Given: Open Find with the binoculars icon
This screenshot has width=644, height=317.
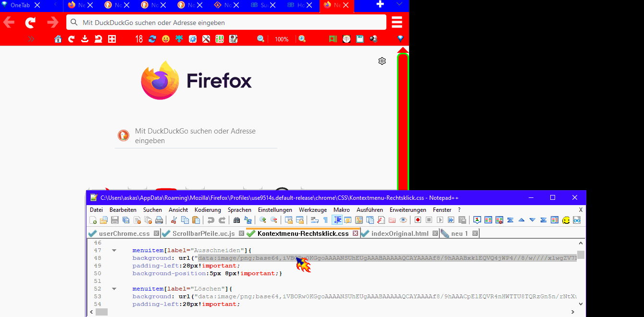Looking at the screenshot, I should pos(236,220).
